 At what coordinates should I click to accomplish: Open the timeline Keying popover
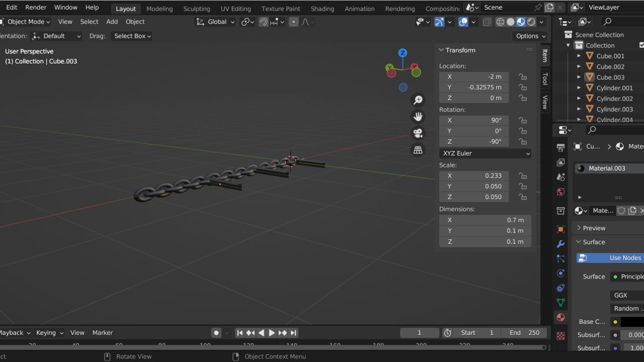pyautogui.click(x=49, y=332)
